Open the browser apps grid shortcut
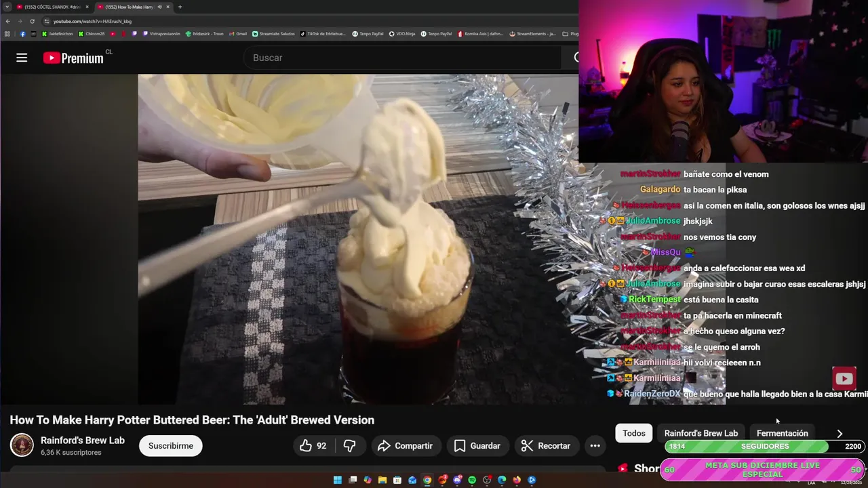 click(7, 33)
